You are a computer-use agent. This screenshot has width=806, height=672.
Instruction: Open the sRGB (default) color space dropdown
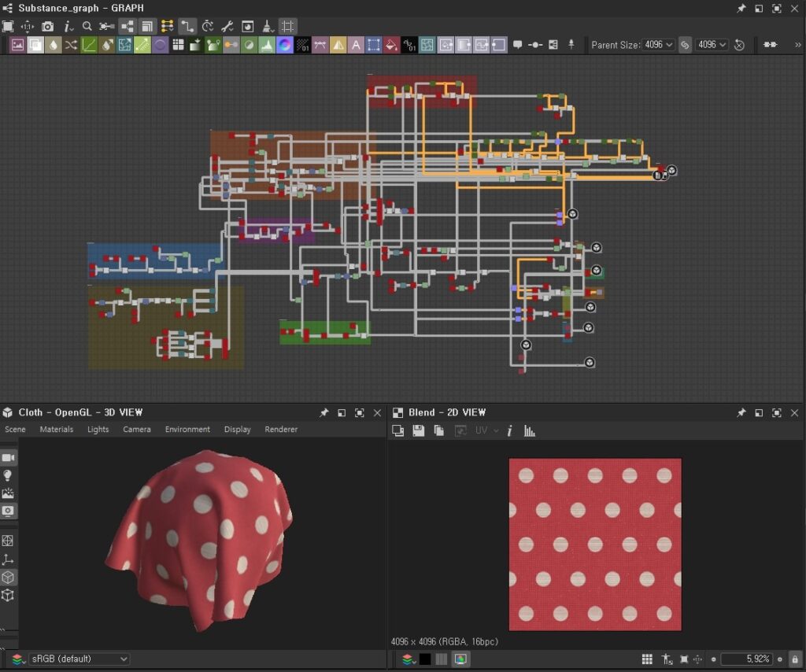(x=79, y=659)
